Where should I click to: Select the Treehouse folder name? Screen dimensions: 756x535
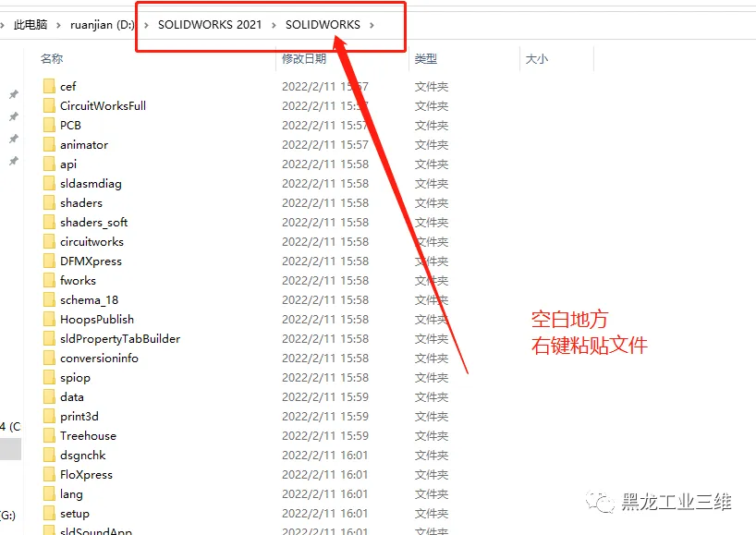(x=88, y=436)
